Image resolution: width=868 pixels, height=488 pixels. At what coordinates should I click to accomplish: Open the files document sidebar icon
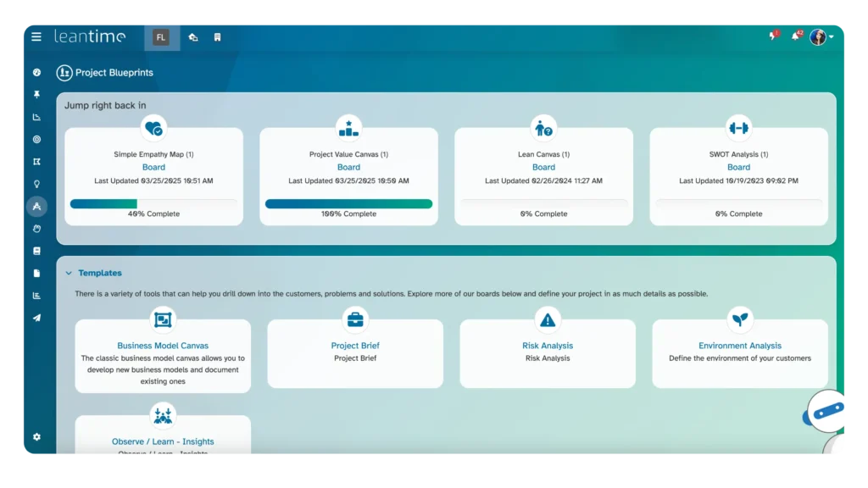[36, 274]
